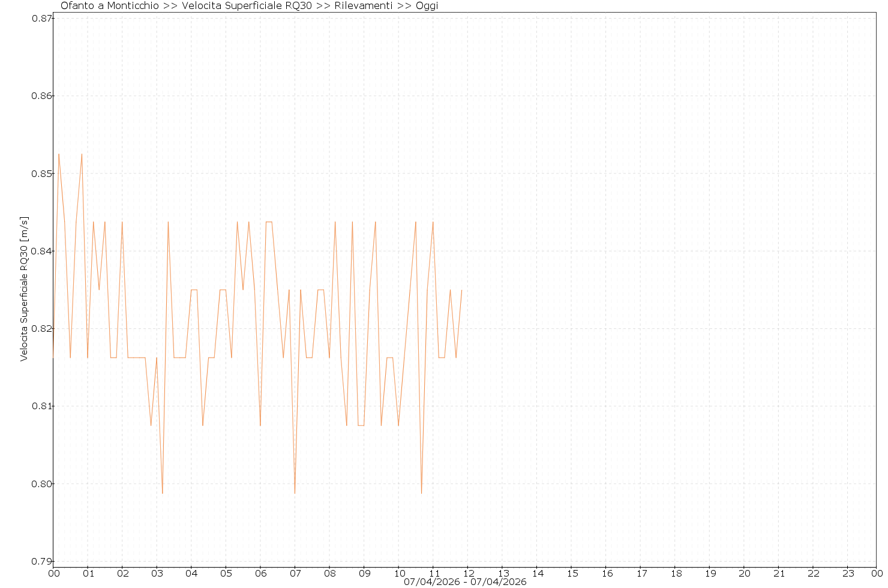Click "Velocita Superficiale RQ30" in the title breadcrumb

[x=246, y=6]
